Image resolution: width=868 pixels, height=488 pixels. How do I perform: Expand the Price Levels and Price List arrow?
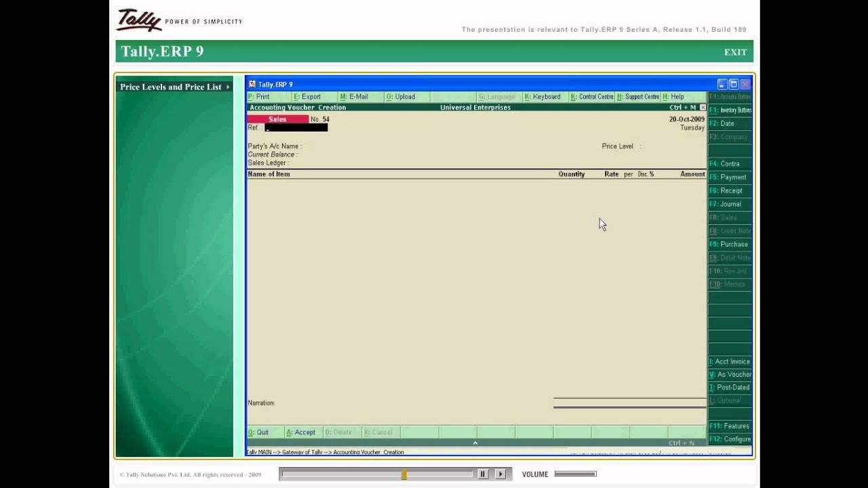click(x=228, y=87)
